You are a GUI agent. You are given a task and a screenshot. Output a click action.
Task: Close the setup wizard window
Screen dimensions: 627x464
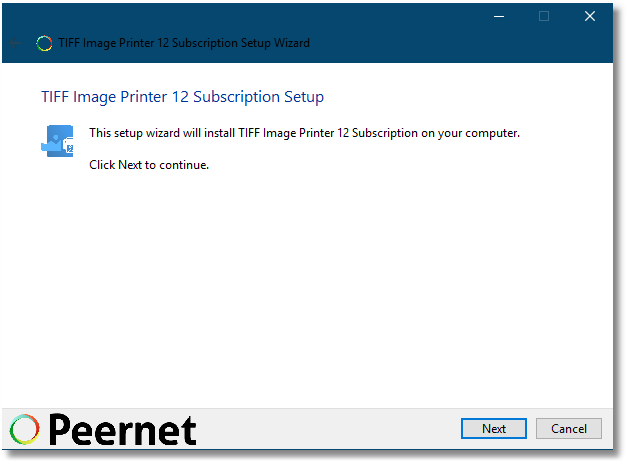(x=589, y=16)
